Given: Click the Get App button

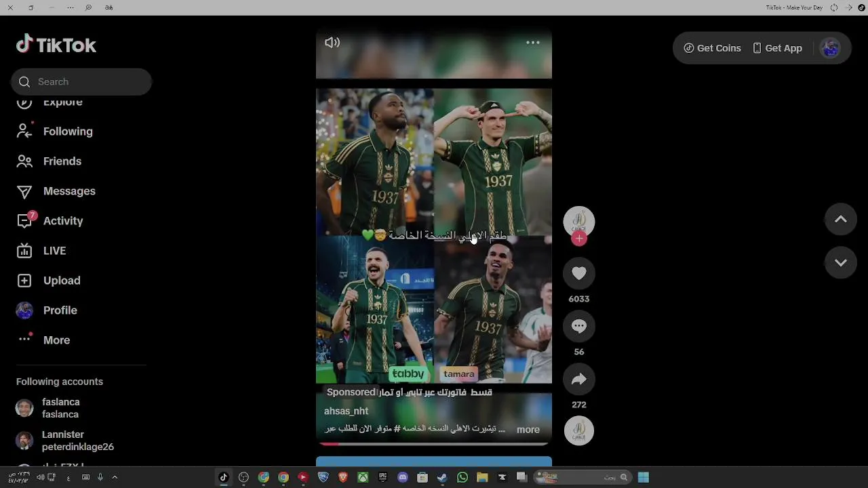Looking at the screenshot, I should (777, 48).
